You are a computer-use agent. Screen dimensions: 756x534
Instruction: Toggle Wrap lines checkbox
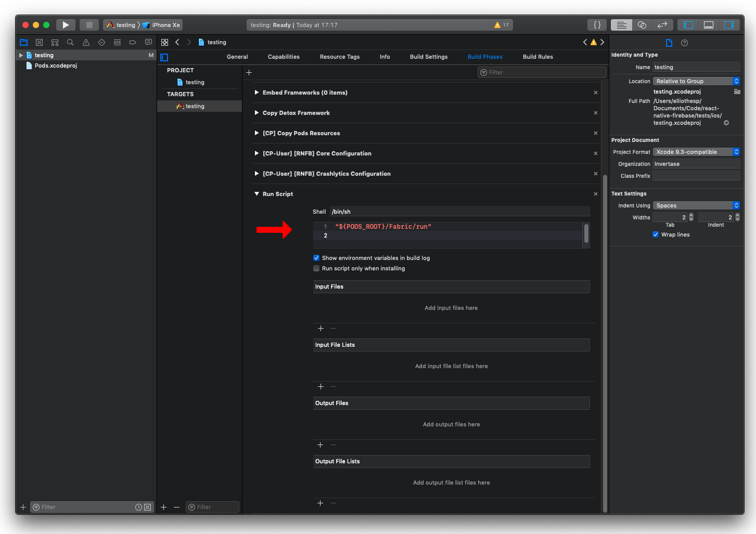tap(656, 235)
